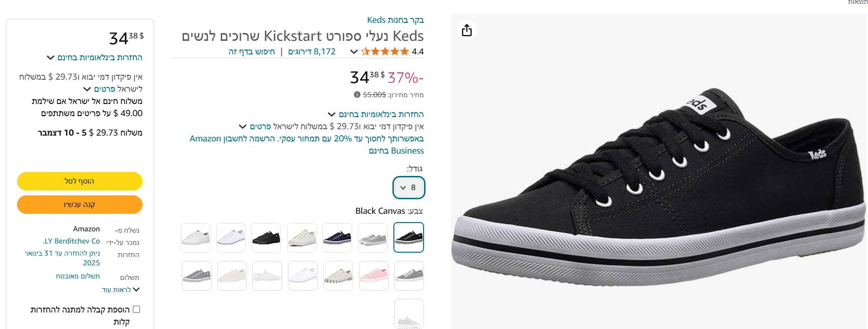
Task: Click the LY Berditchev Co seller link
Action: pyautogui.click(x=71, y=241)
